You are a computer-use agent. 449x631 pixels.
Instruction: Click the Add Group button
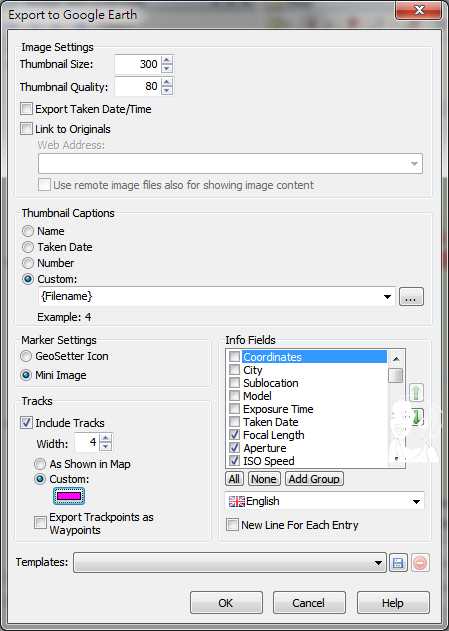[314, 479]
